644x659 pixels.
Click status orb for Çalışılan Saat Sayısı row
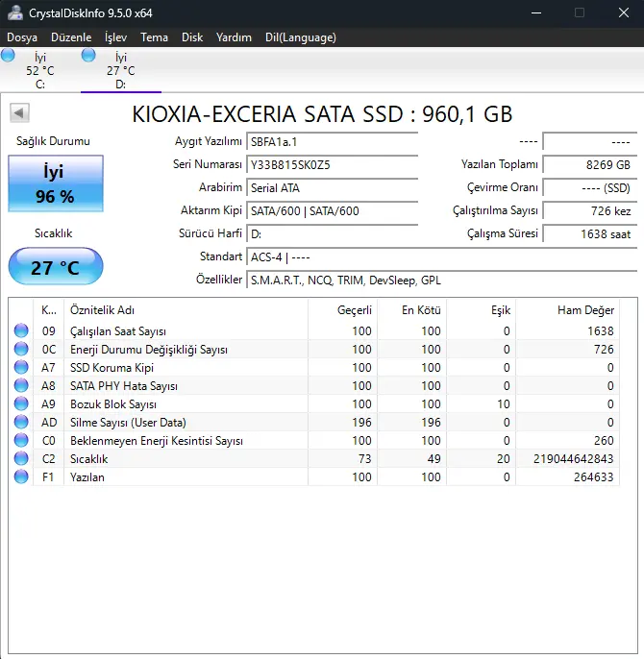21,330
